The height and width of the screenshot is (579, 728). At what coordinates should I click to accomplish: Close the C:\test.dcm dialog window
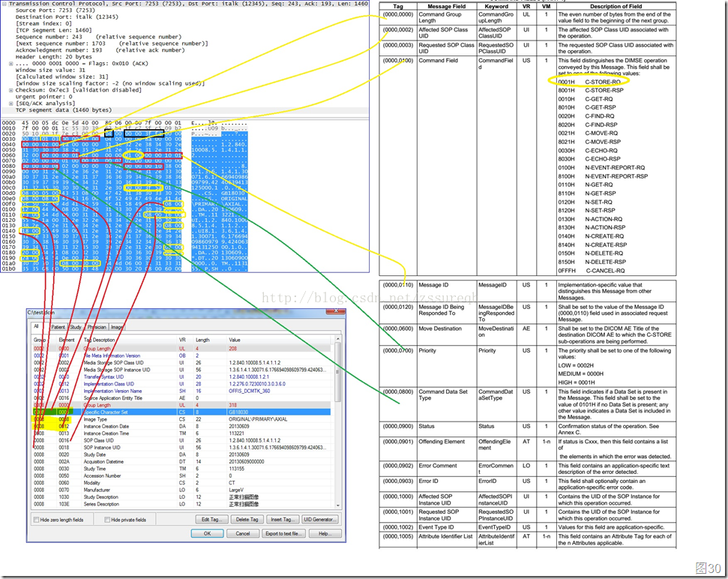(x=334, y=311)
